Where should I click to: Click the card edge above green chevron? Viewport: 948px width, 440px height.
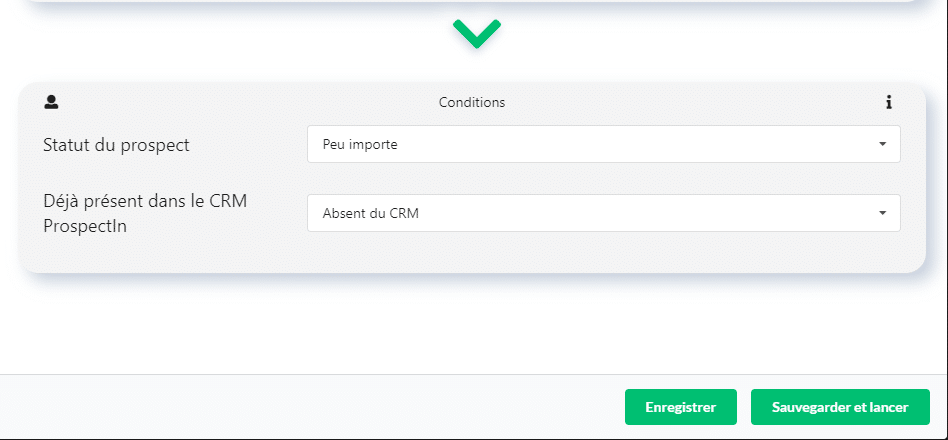pos(477,1)
